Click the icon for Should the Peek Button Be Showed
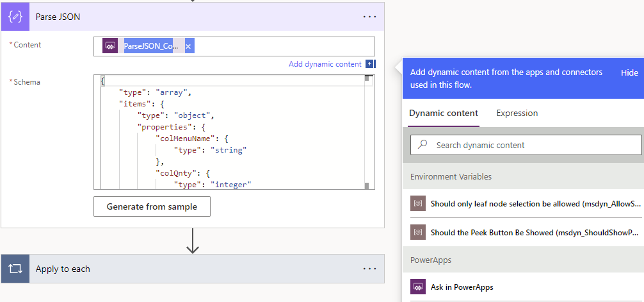 click(417, 233)
